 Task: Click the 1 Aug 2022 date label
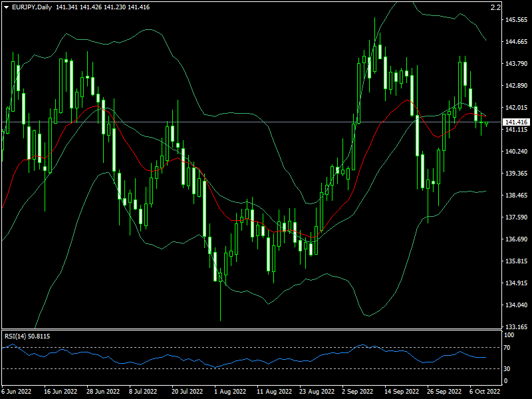pyautogui.click(x=230, y=392)
